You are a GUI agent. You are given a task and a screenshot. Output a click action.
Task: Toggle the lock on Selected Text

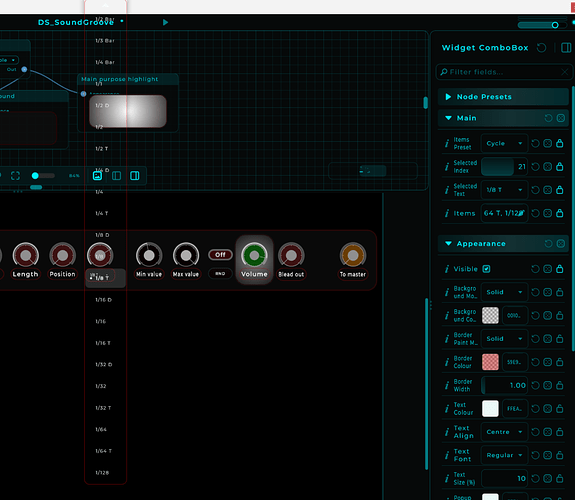pyautogui.click(x=560, y=190)
